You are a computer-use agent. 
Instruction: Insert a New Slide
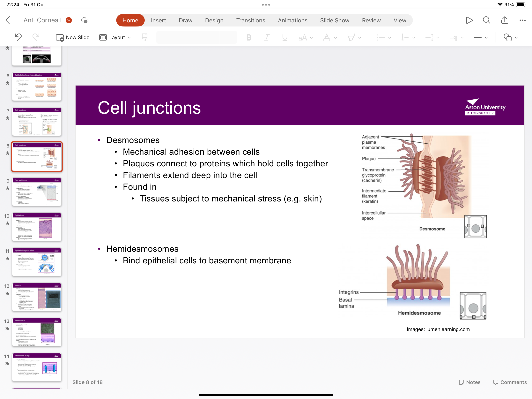click(x=73, y=37)
